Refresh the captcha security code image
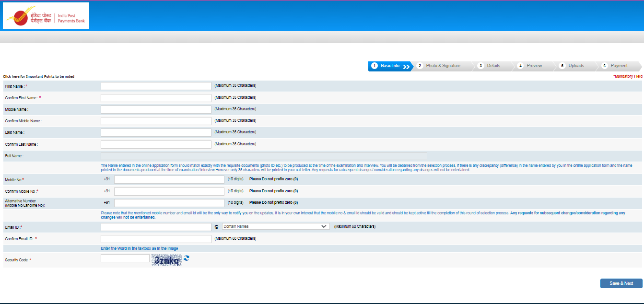Screen dimensions: 644x304 click(187, 258)
